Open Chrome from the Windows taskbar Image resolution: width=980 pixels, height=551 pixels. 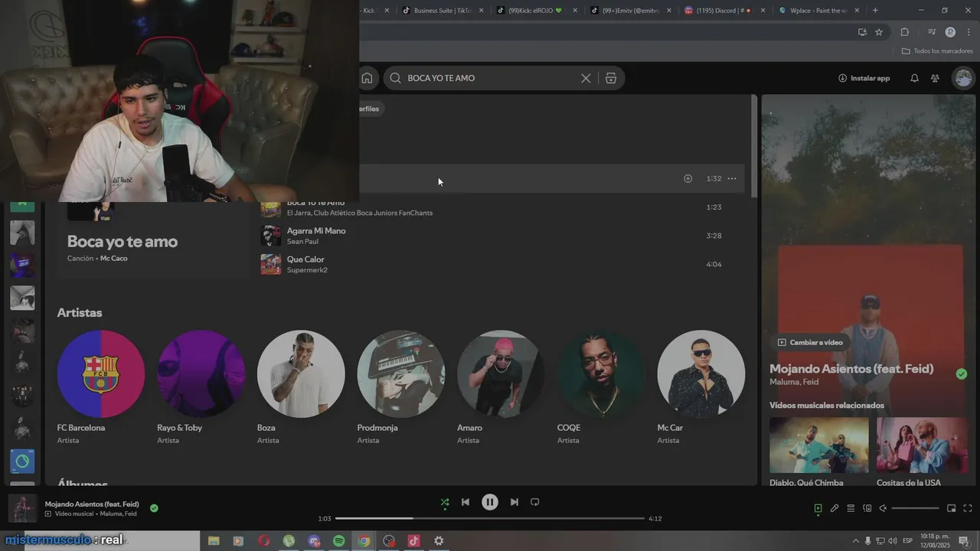pyautogui.click(x=364, y=541)
